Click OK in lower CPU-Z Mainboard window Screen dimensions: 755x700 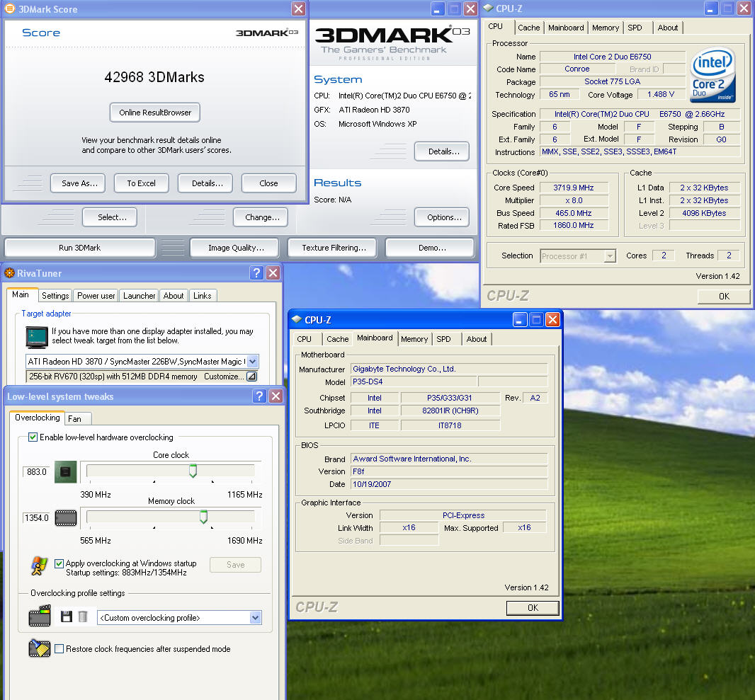tap(533, 607)
